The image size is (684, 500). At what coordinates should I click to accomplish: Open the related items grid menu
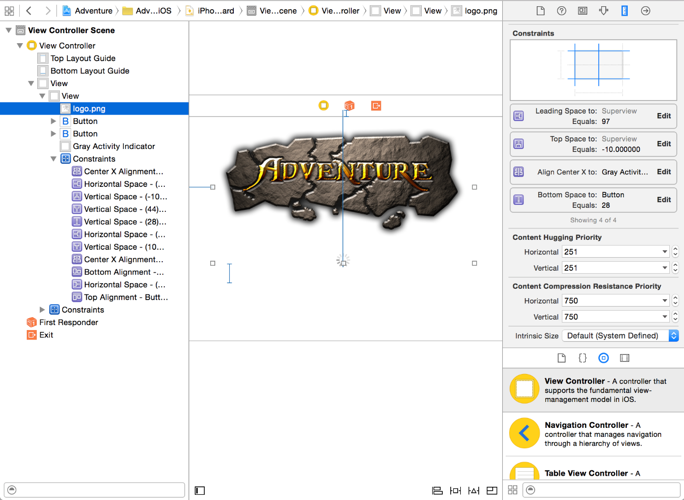tap(9, 10)
